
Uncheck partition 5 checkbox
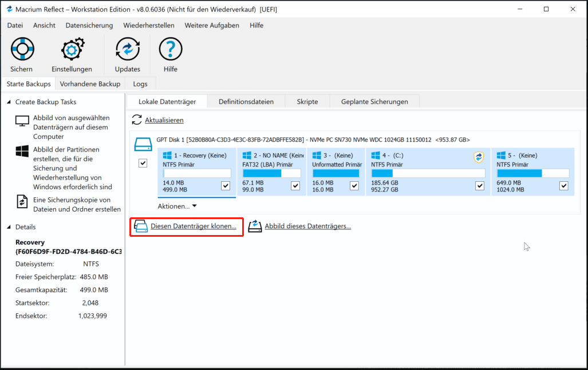563,186
